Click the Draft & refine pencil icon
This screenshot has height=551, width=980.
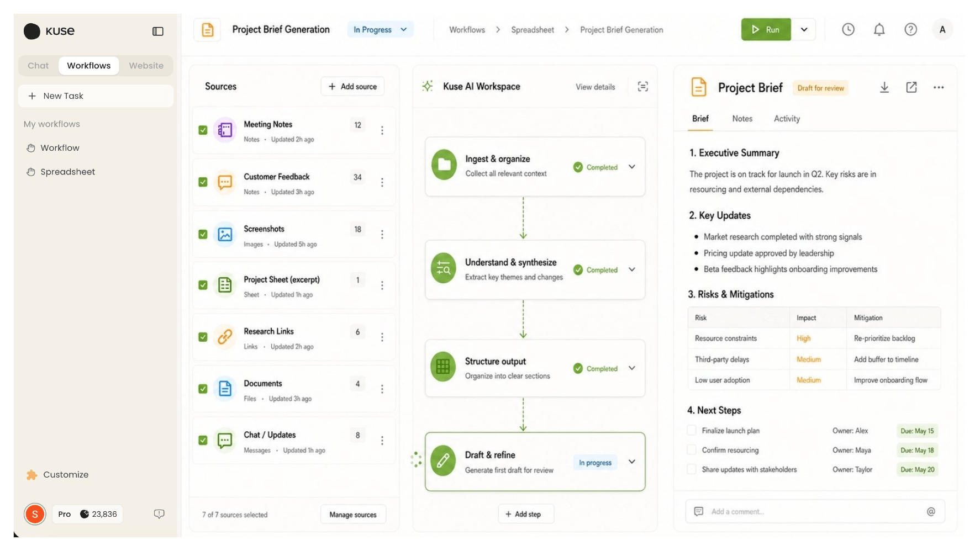coord(444,460)
